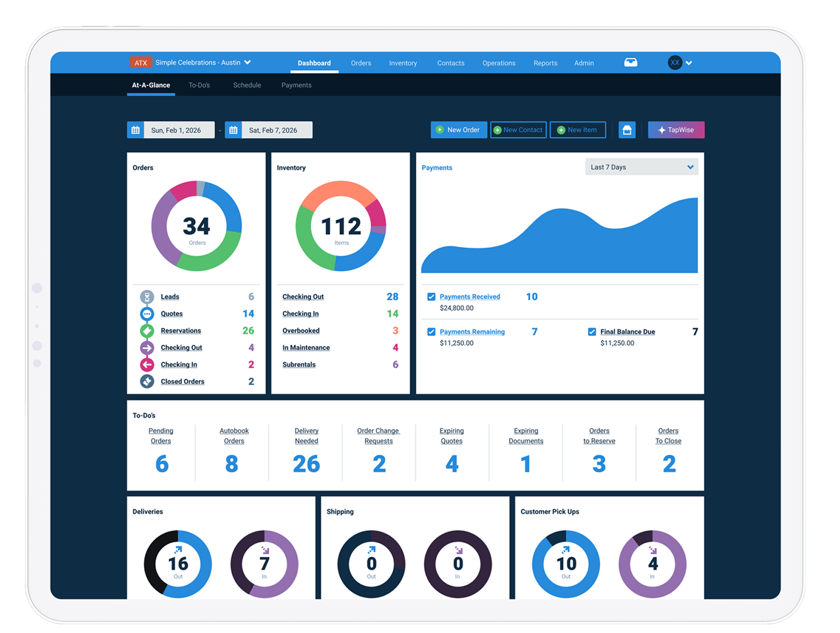The height and width of the screenshot is (633, 840).
Task: Click the New Order button
Action: 459,130
